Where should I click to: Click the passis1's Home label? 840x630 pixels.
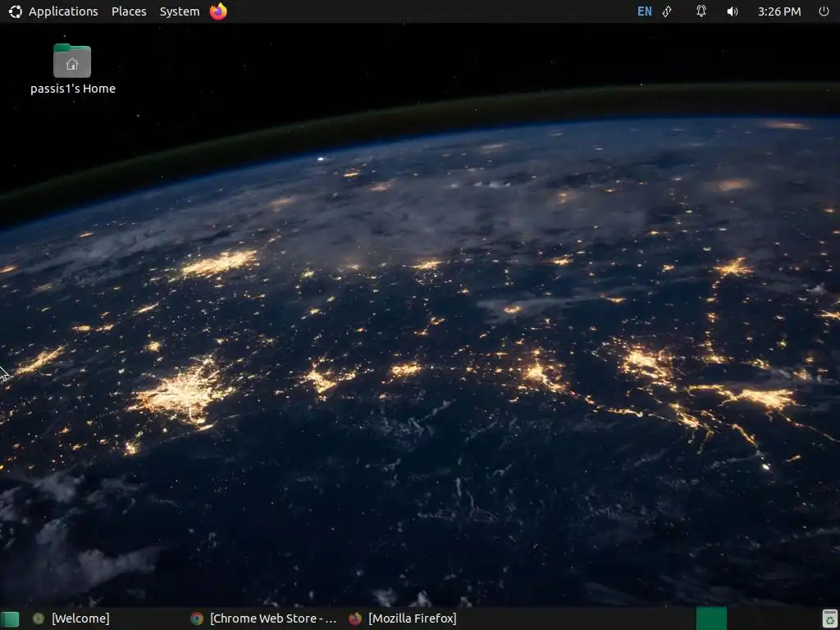click(73, 89)
